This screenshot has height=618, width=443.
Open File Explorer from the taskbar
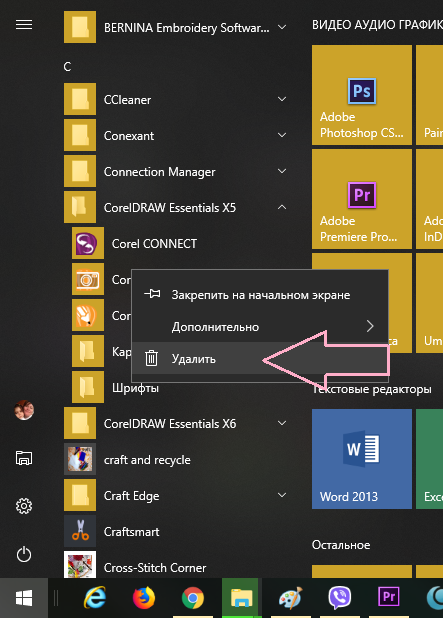pyautogui.click(x=241, y=598)
